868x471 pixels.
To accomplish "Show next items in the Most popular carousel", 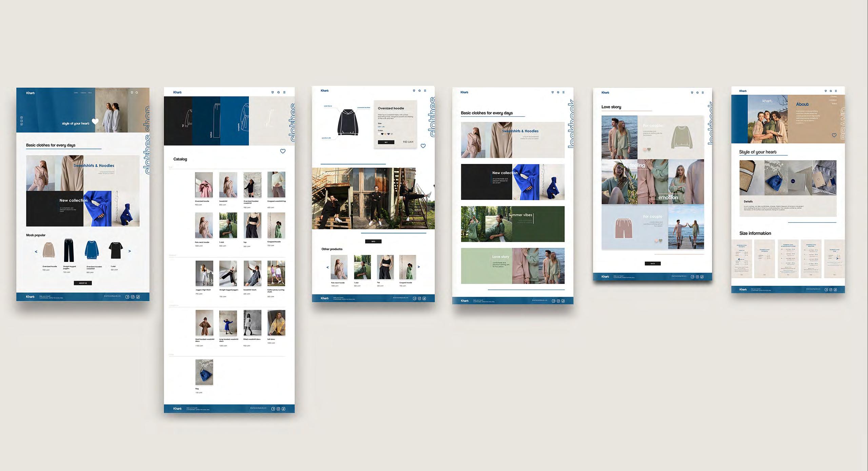I will pyautogui.click(x=130, y=251).
